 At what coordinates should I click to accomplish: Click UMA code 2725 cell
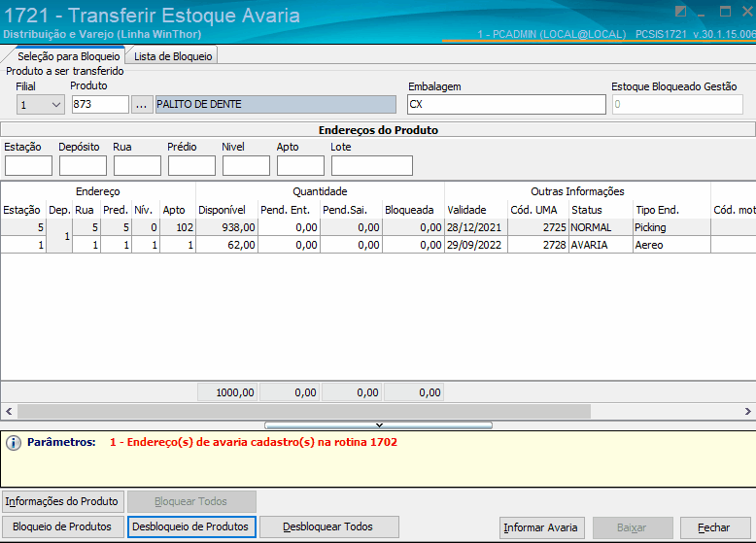point(537,227)
